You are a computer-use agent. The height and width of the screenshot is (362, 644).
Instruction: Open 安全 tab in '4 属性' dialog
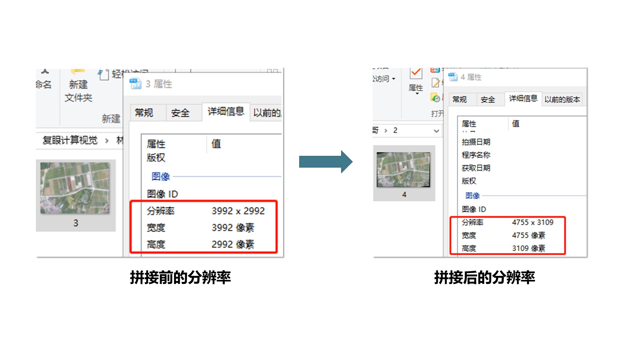tap(488, 100)
